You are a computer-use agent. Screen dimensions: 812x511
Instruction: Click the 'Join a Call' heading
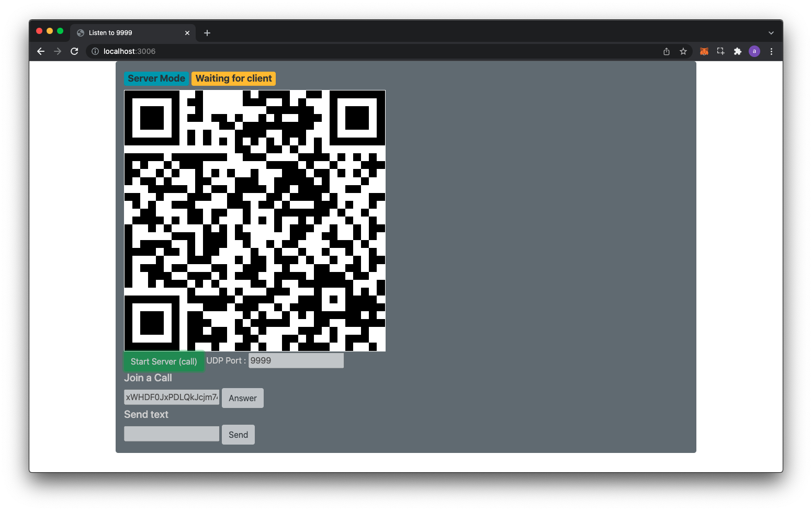click(148, 378)
